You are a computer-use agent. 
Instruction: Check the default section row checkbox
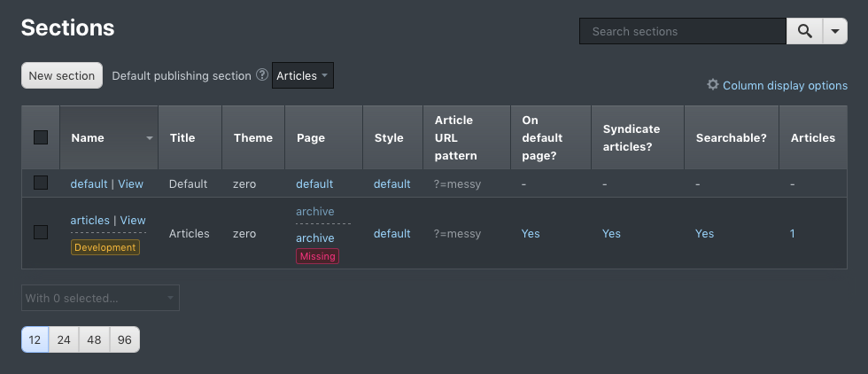[x=41, y=183]
